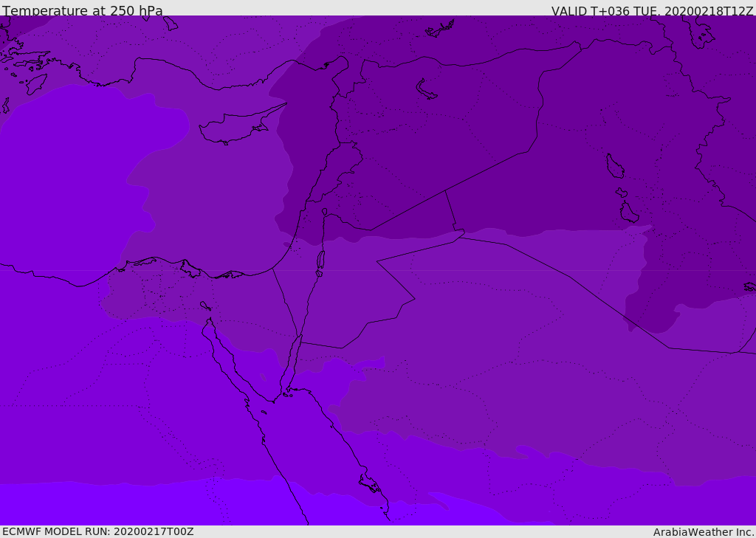Click the 'VALID T+036 TUE. 20200218T12Z' label
Image resolution: width=756 pixels, height=538 pixels.
(x=652, y=11)
